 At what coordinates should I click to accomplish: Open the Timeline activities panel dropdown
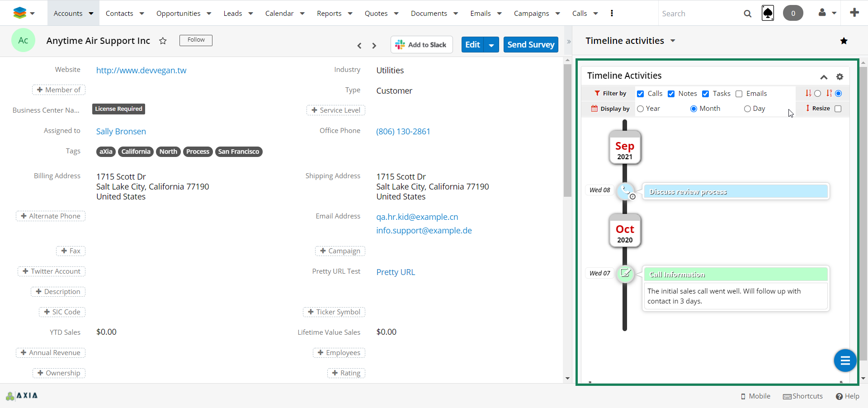[x=673, y=41]
